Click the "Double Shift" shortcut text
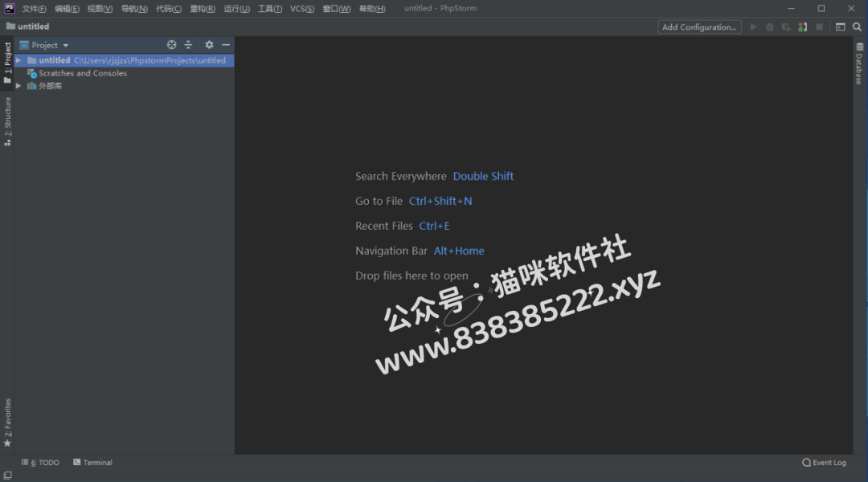Viewport: 868px width, 482px height. click(483, 176)
